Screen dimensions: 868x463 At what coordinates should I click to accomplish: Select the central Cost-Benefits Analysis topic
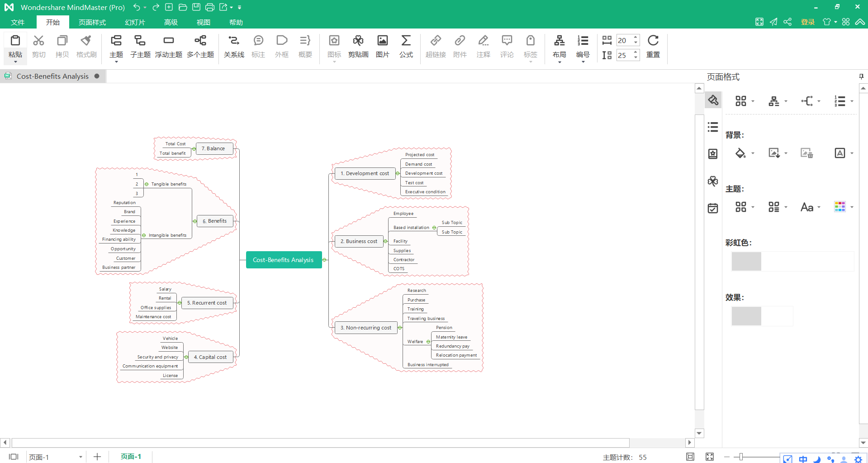pyautogui.click(x=283, y=260)
